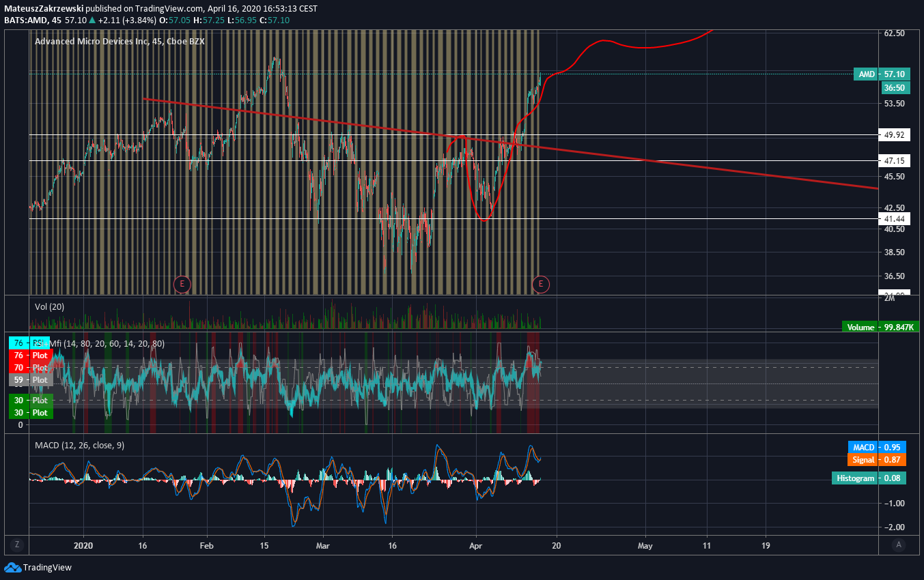Click the 36.50 price axis label

(x=895, y=276)
